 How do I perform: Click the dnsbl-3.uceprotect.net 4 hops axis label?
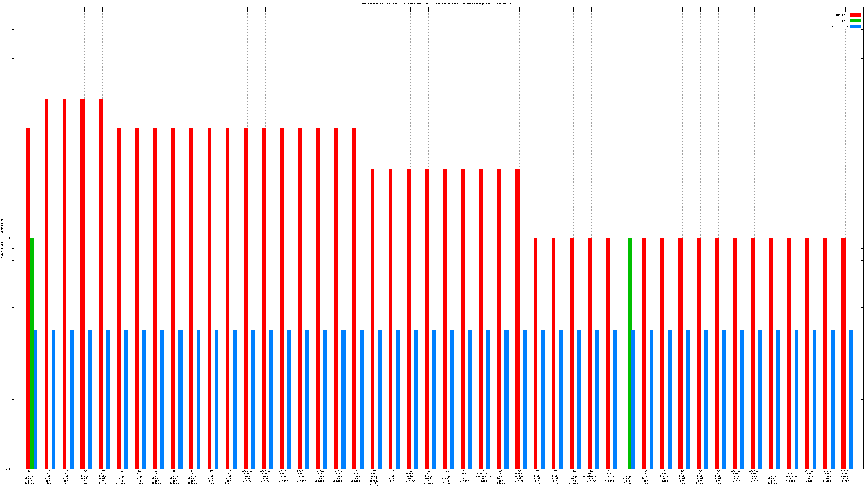tap(483, 476)
